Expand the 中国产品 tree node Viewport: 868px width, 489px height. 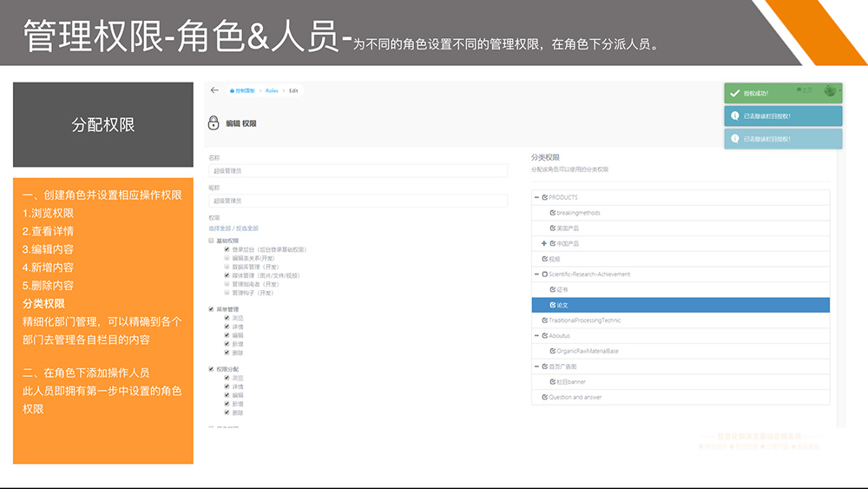point(544,243)
